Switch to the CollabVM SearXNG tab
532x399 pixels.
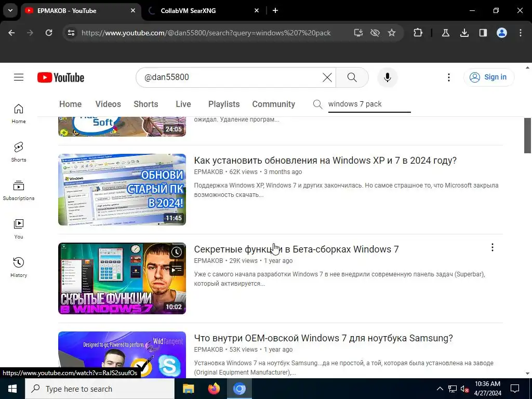pos(188,10)
